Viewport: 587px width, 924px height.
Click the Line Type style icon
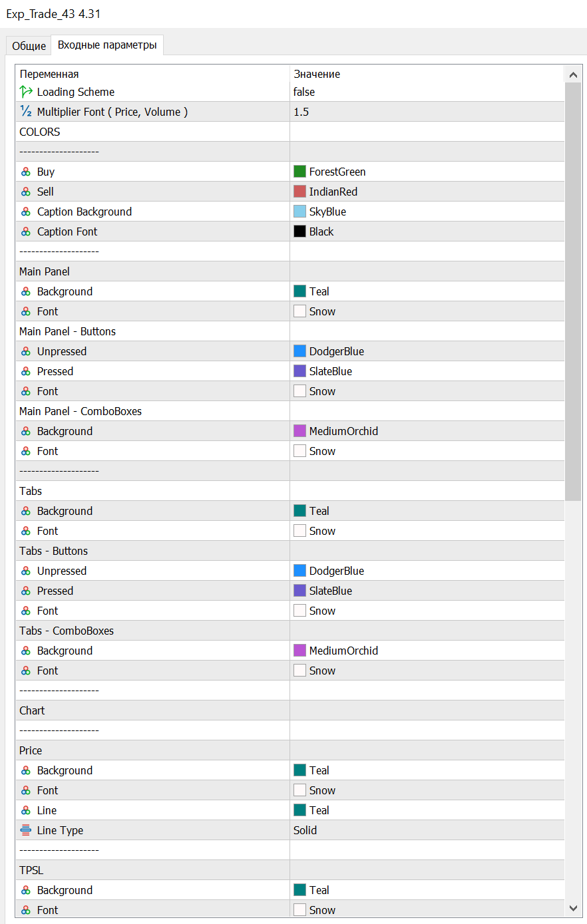26,830
